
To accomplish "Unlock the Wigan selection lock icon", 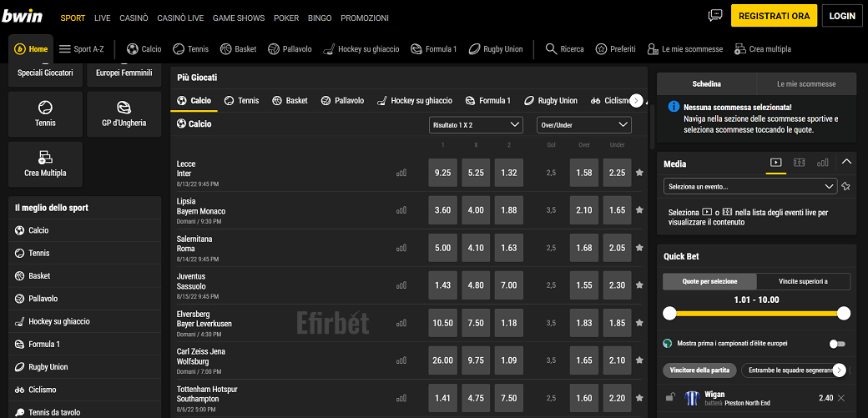I will [x=670, y=397].
